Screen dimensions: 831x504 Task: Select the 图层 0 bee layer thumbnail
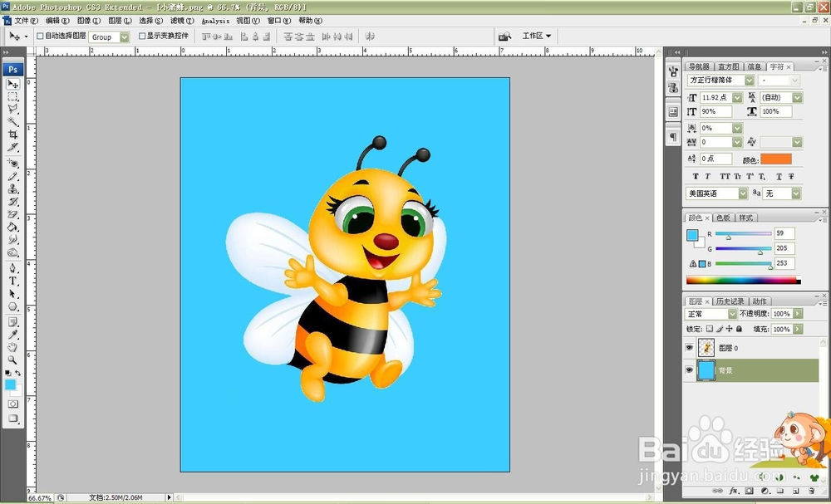(706, 348)
